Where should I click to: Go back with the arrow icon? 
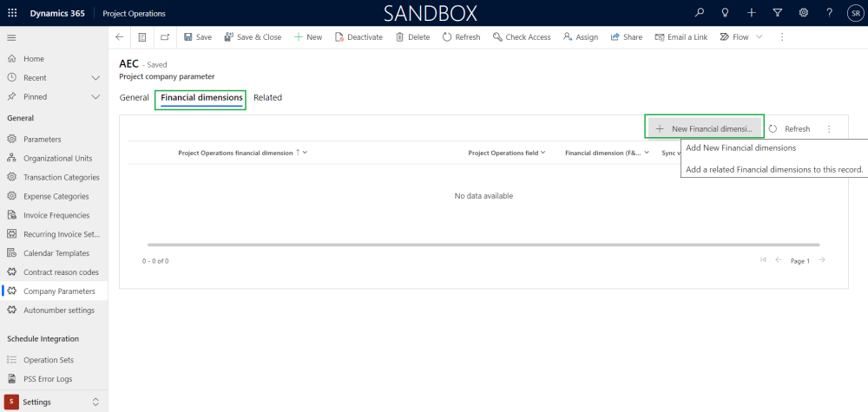coord(119,37)
